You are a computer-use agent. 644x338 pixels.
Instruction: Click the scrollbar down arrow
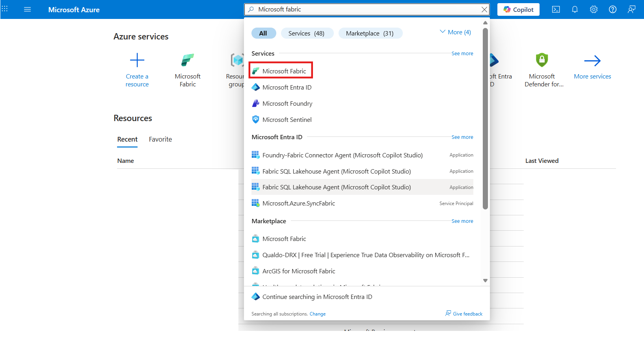[485, 280]
